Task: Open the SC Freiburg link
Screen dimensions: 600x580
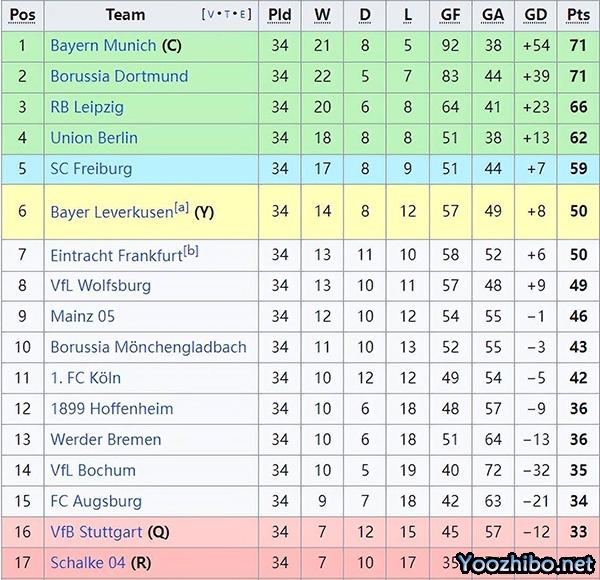Action: (91, 169)
